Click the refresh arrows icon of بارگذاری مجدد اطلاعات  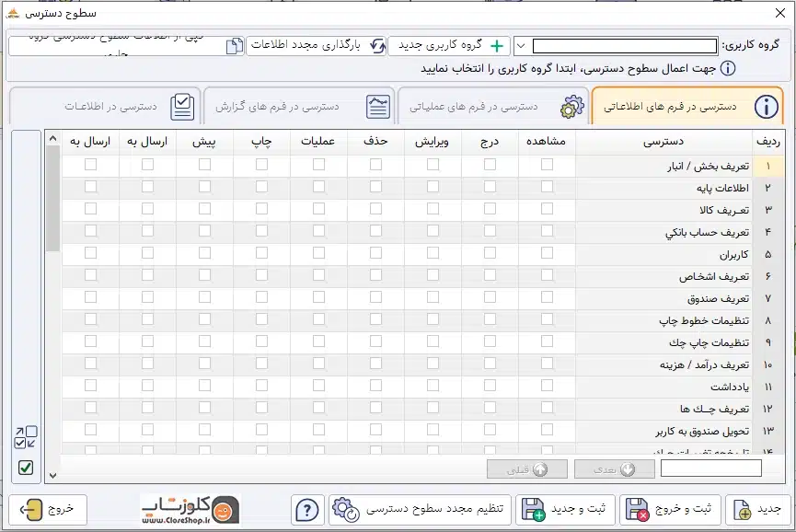377,46
